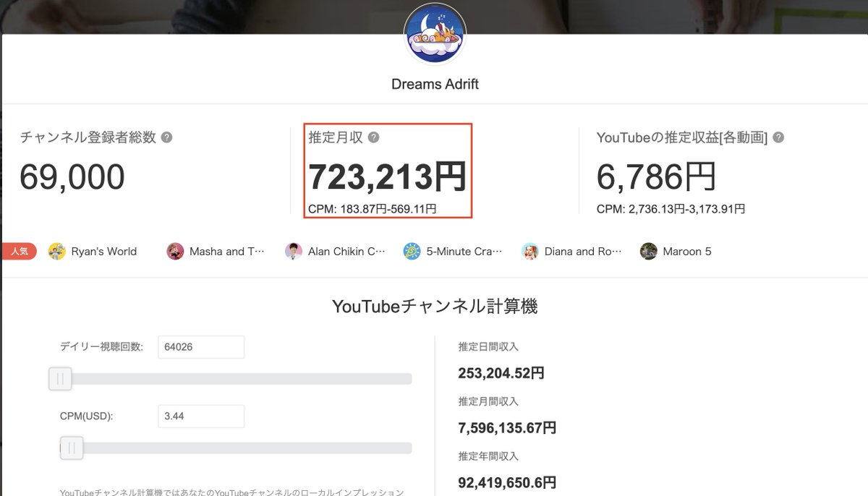Open the Alan Chikin C… channel link
Viewport: 868px width, 496px height.
point(346,252)
